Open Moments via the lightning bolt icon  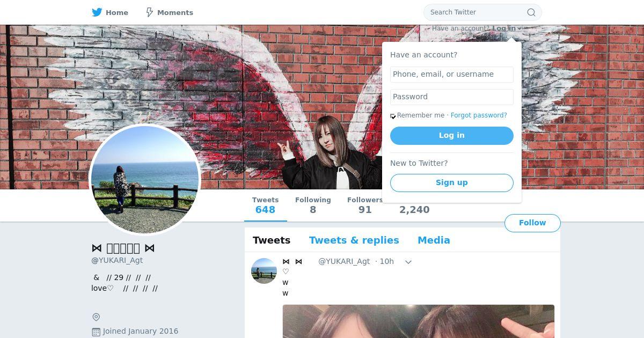150,12
